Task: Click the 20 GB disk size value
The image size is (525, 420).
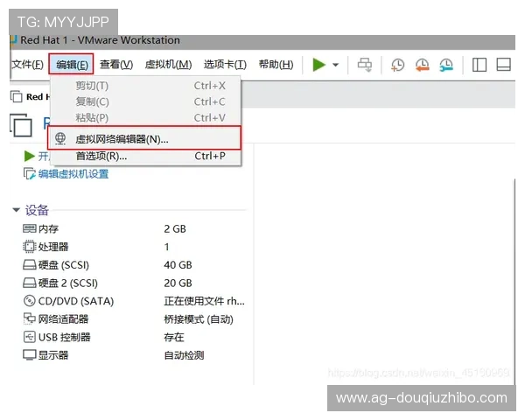Action: click(178, 283)
